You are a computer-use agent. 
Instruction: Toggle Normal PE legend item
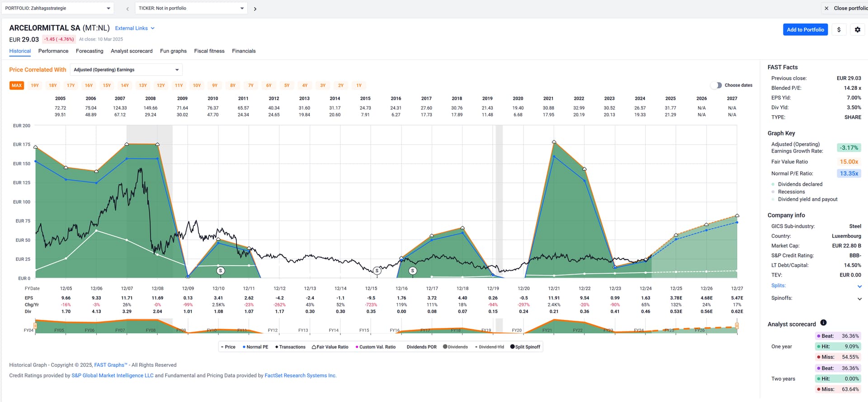[255, 347]
